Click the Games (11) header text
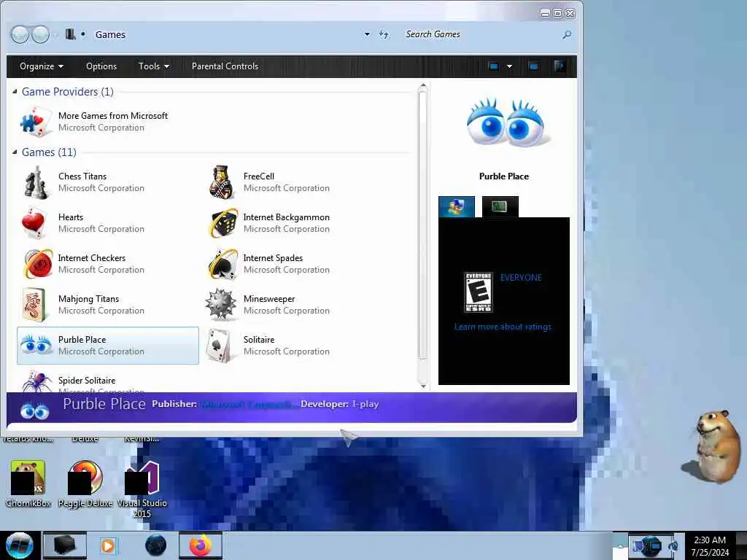This screenshot has width=747, height=560. pos(49,152)
